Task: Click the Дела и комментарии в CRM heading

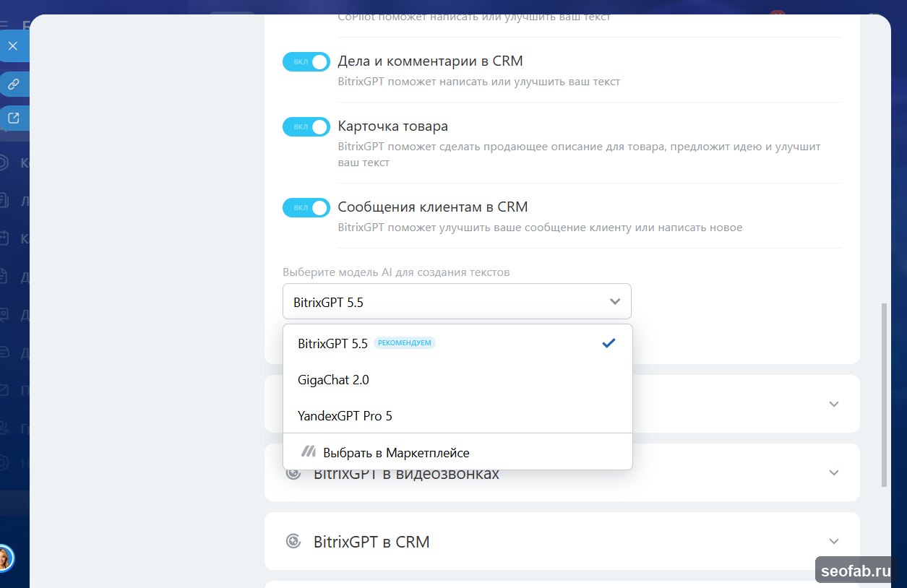Action: (430, 61)
